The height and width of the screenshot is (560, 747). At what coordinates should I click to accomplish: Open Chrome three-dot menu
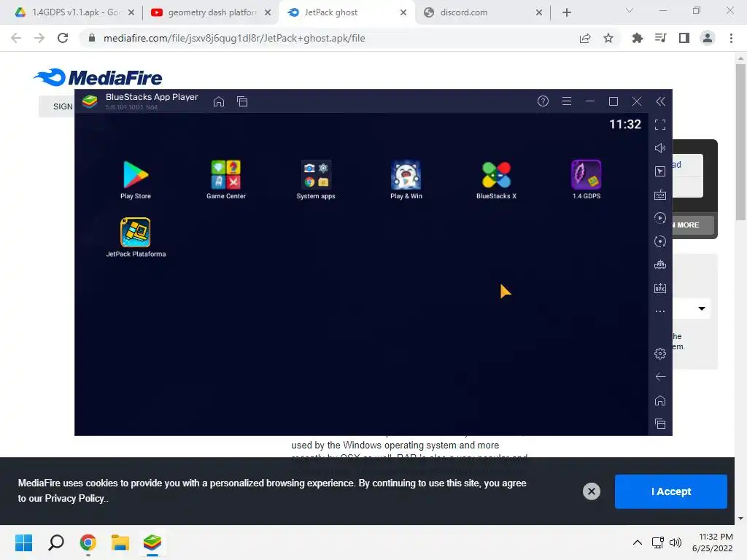(x=731, y=38)
